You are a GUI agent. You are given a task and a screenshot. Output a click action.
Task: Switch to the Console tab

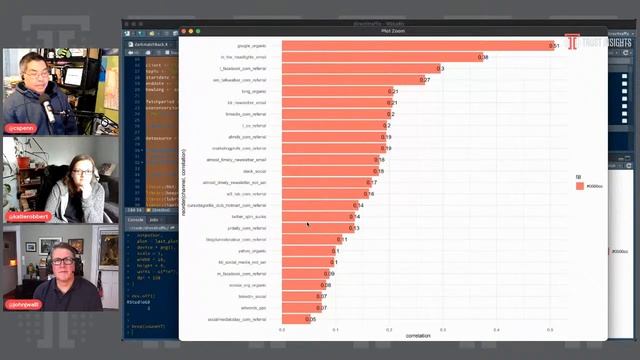(x=135, y=220)
